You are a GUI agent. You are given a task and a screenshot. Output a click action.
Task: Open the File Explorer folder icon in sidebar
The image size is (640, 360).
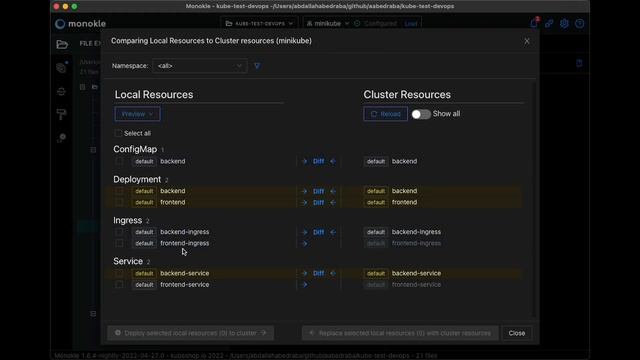coord(62,44)
